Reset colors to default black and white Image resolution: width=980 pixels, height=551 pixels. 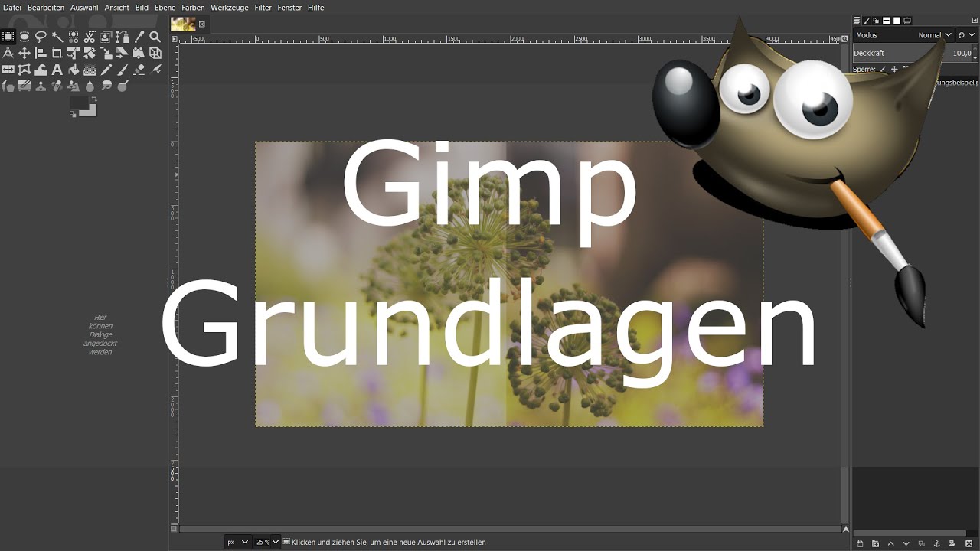[73, 114]
